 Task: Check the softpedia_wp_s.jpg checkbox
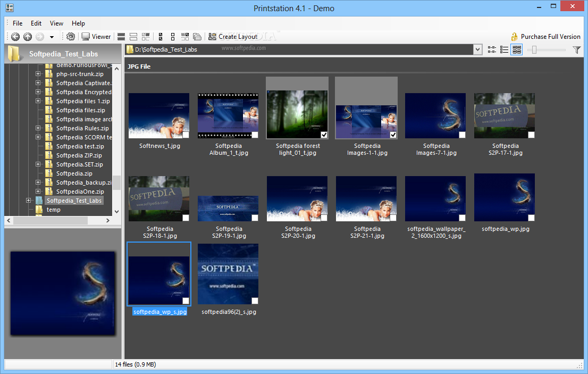186,301
